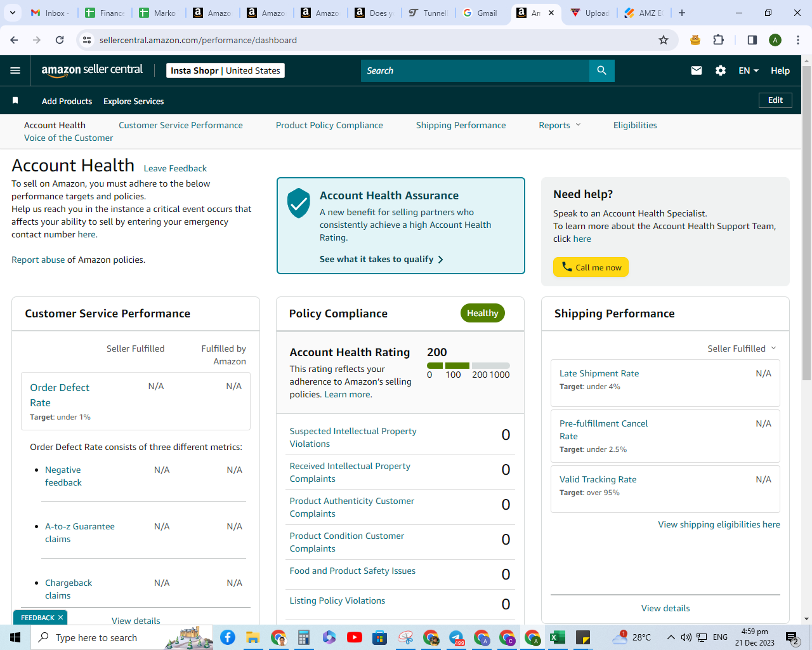The width and height of the screenshot is (812, 650).
Task: Close the FEEDBACK tab with X
Action: coord(60,618)
